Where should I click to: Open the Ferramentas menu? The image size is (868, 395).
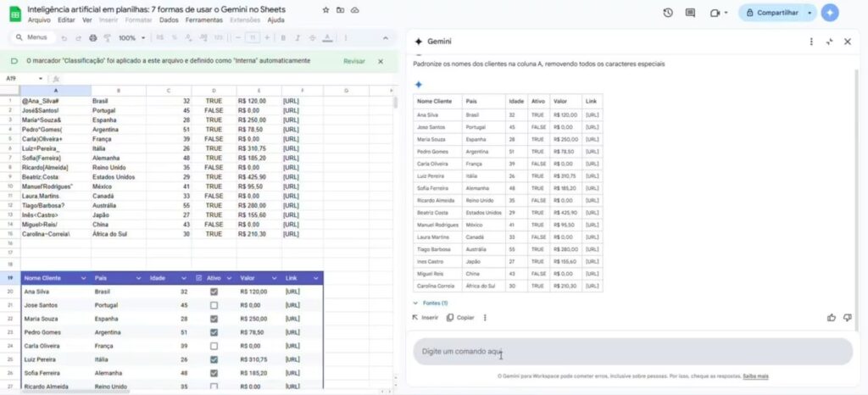pos(204,19)
